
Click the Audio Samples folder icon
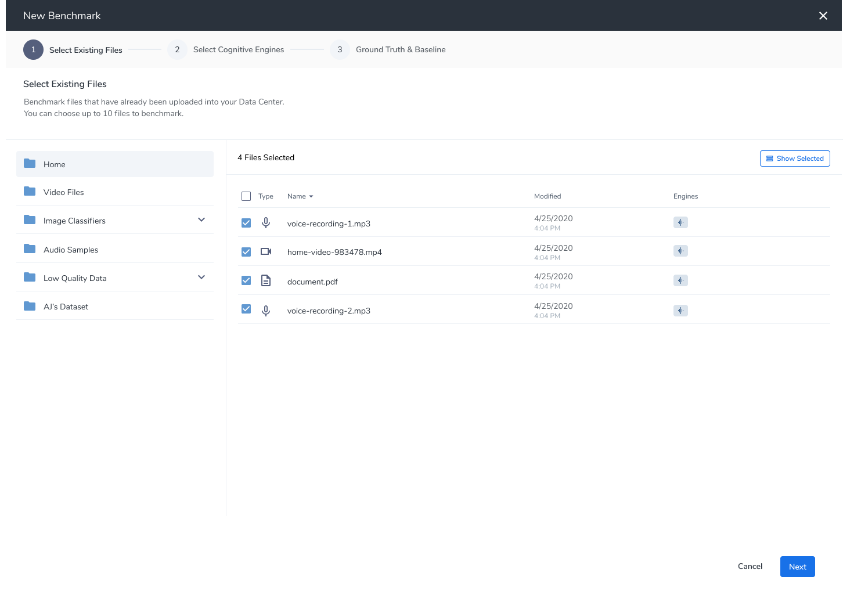coord(30,249)
